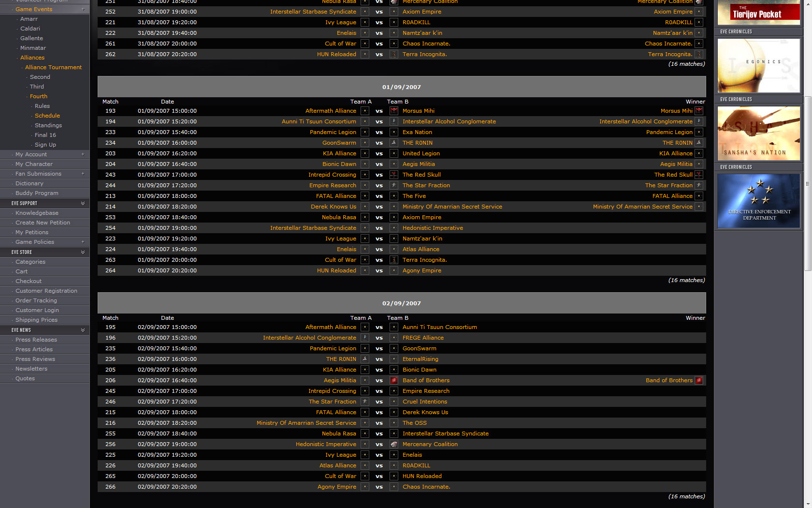Click The Star Fraction's Team B logo, match 244
The image size is (812, 508).
pyautogui.click(x=394, y=185)
